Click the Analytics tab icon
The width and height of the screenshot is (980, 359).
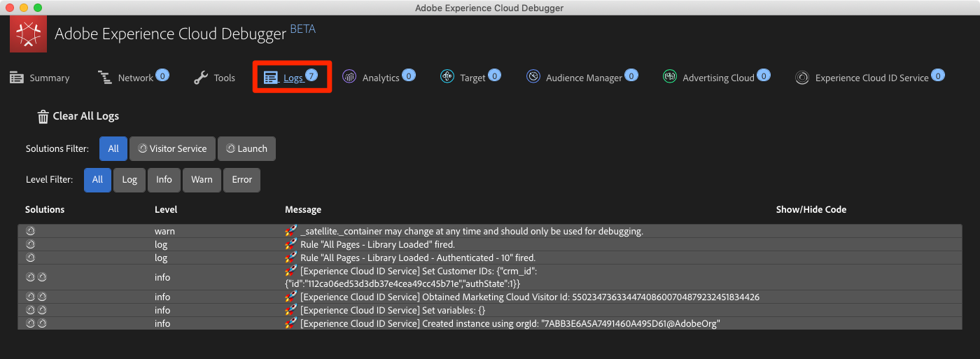[349, 77]
